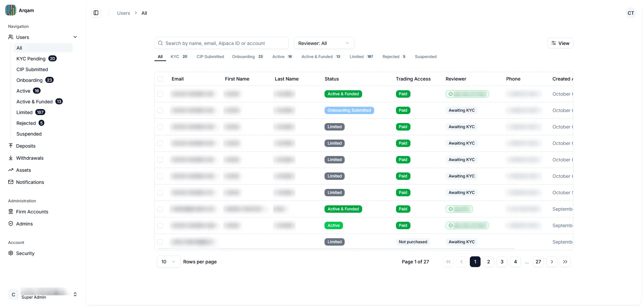Image resolution: width=644 pixels, height=307 pixels.
Task: Click the Arqam logo icon
Action: coord(11,10)
